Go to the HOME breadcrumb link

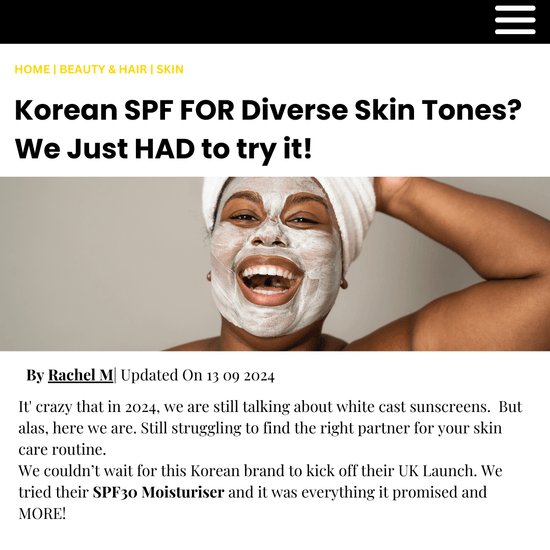[x=32, y=69]
